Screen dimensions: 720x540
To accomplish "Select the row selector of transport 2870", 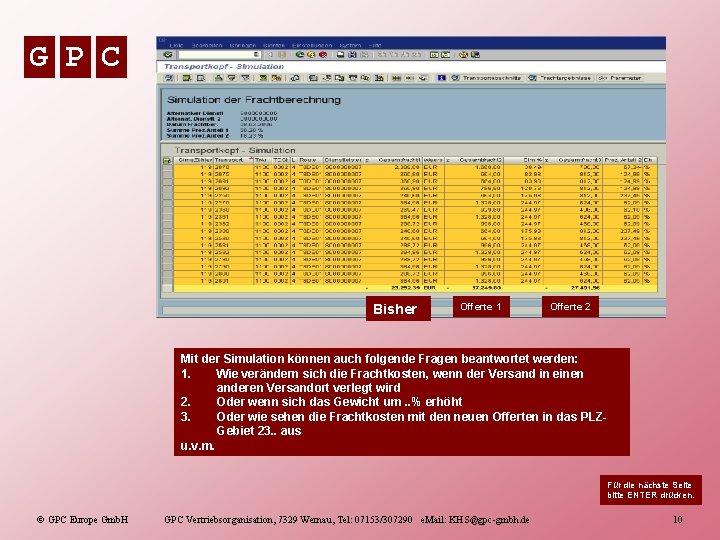I will coord(167,168).
